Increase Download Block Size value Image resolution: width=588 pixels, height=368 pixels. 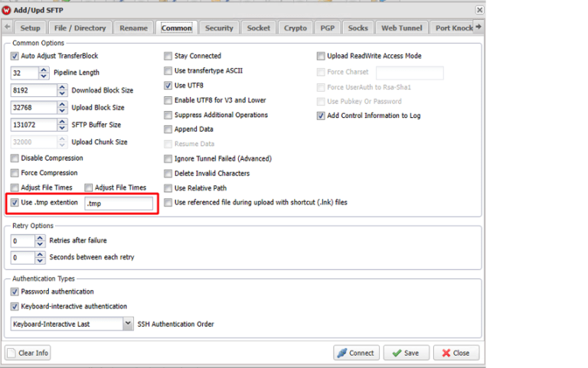coord(62,87)
